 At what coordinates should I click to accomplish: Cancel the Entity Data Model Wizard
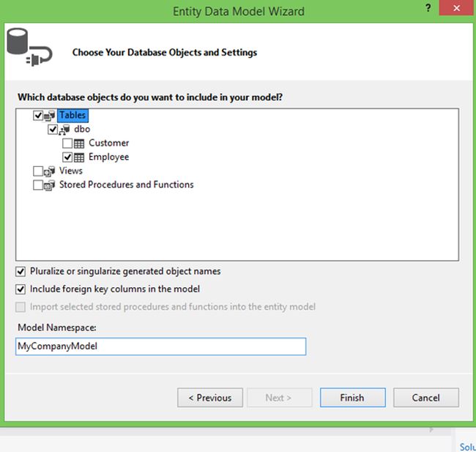pyautogui.click(x=425, y=398)
